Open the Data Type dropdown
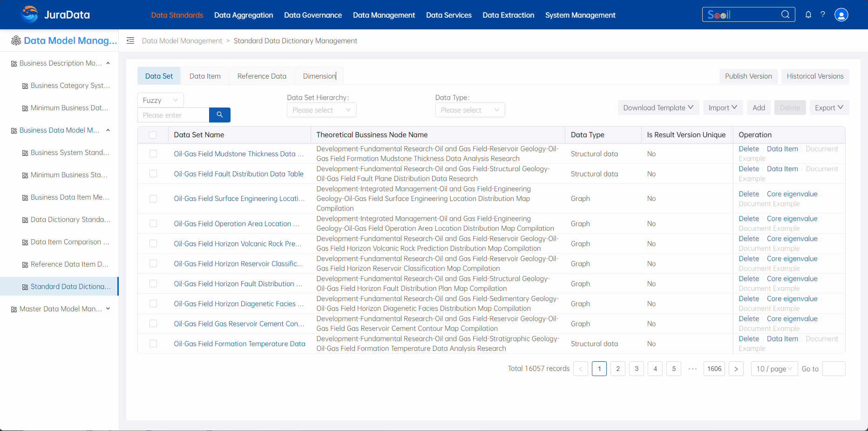The image size is (868, 431). (x=470, y=110)
